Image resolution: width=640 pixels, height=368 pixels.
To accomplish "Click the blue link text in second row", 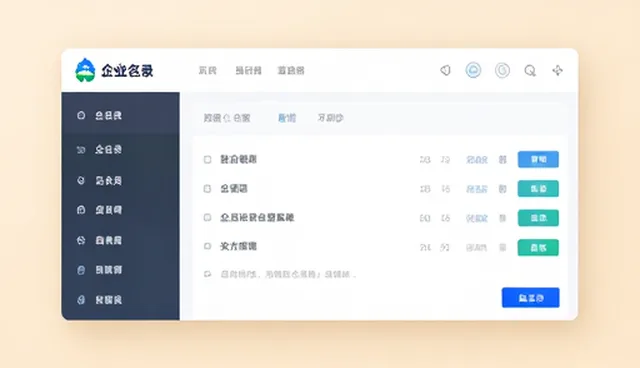I will click(x=477, y=189).
